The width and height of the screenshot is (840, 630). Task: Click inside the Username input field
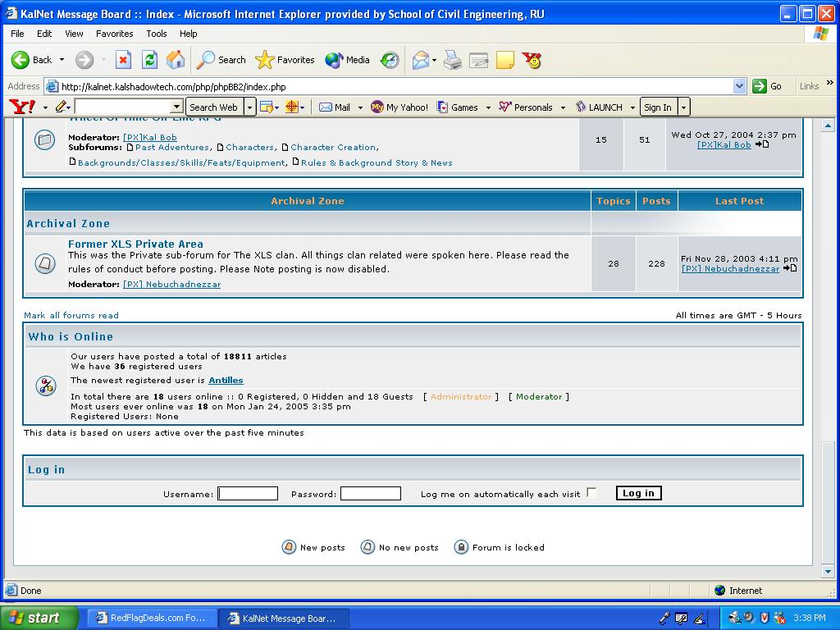tap(248, 493)
